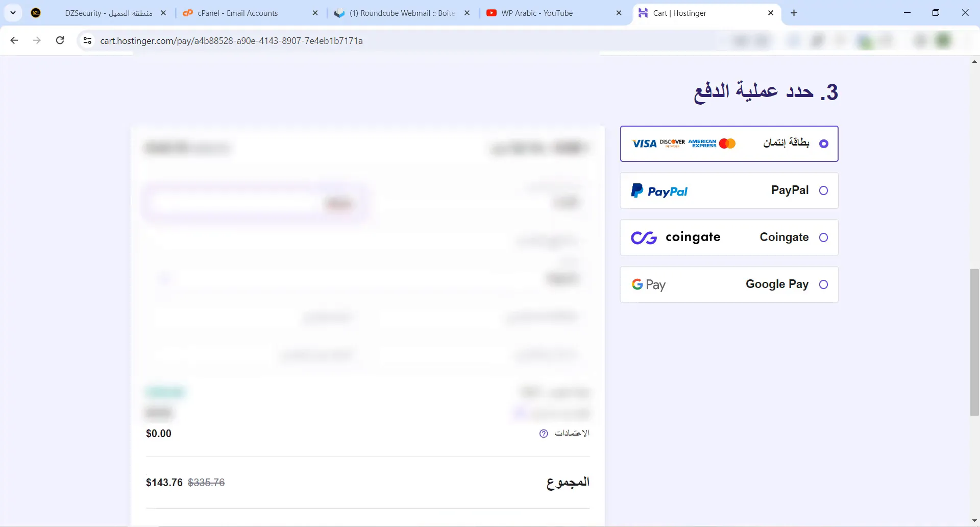Switch to the cPanel Email Accounts tab
Image resolution: width=980 pixels, height=527 pixels.
(250, 13)
